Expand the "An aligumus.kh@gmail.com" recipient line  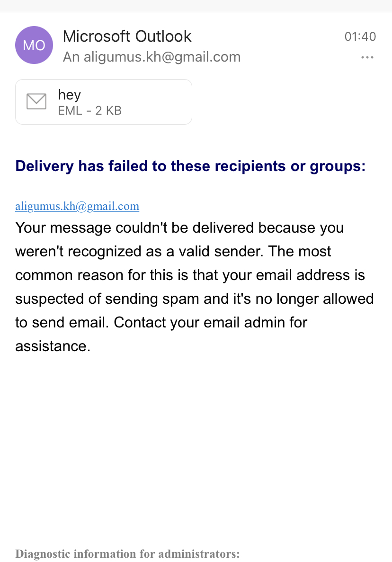point(152,57)
